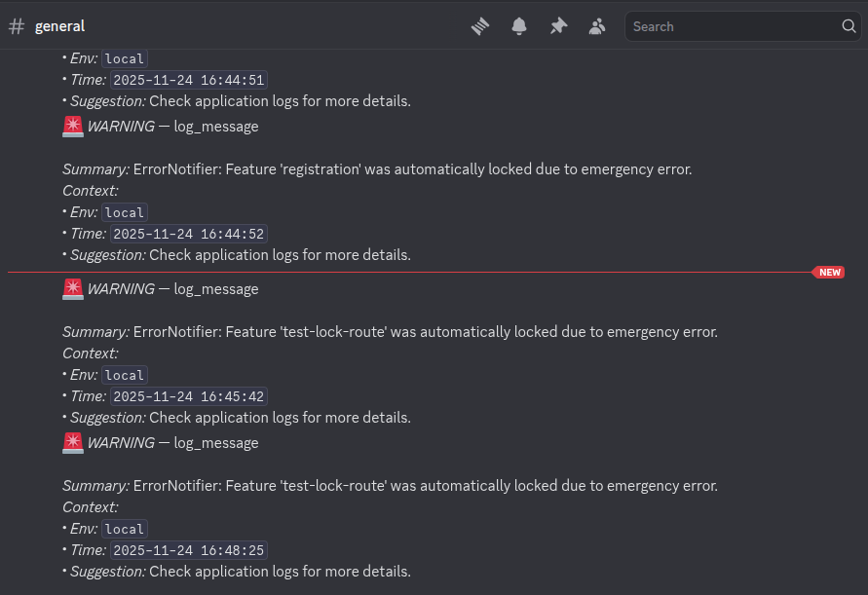Click the siren emoji on the topmost warning message

coord(73,126)
